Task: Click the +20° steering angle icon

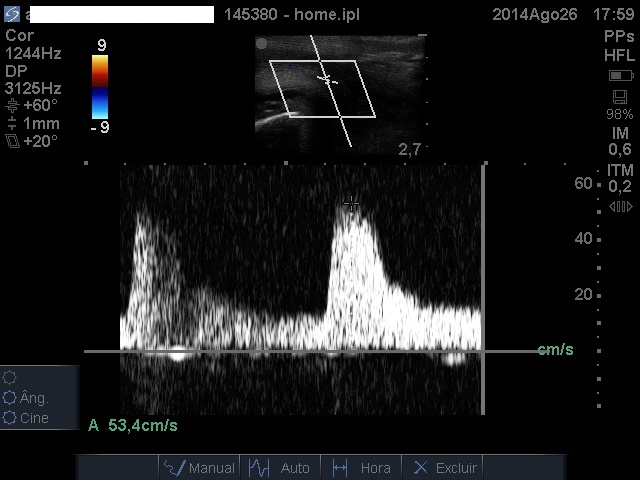Action: (x=12, y=142)
